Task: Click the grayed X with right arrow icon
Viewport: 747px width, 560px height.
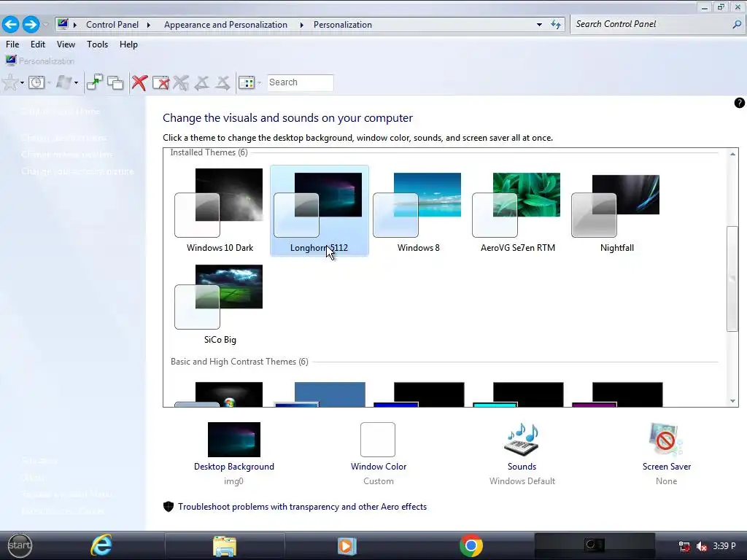Action: coord(222,82)
